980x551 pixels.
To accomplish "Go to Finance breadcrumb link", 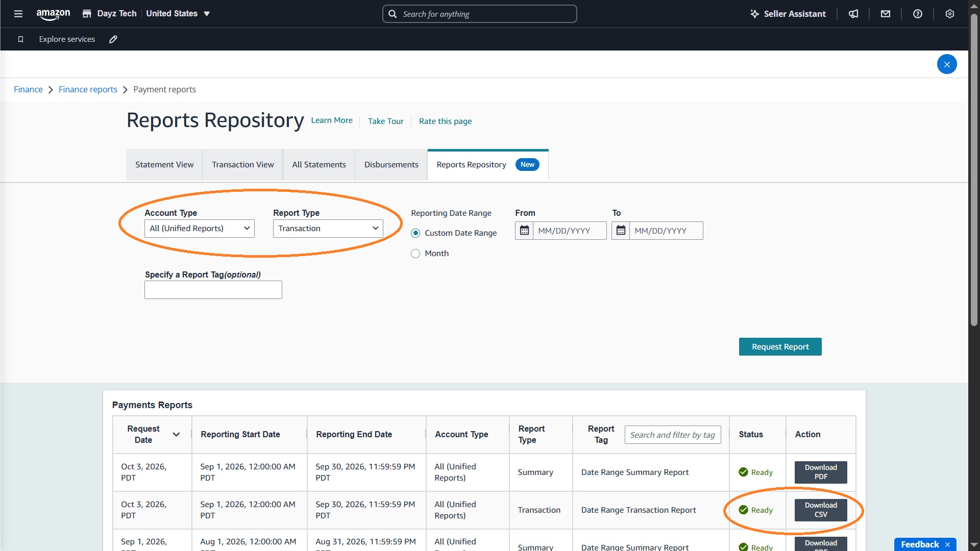I will click(x=28, y=90).
